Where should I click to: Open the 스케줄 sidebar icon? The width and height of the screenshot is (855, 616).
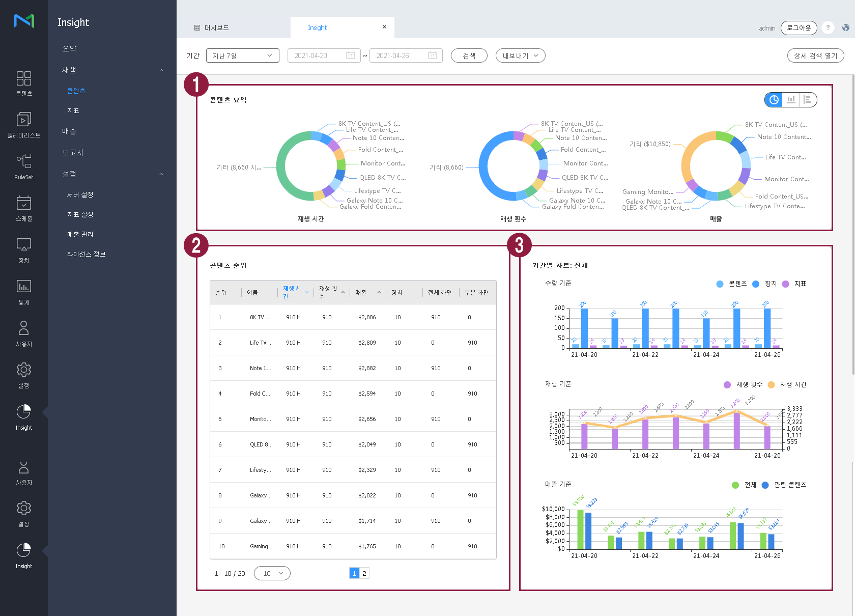[x=23, y=208]
